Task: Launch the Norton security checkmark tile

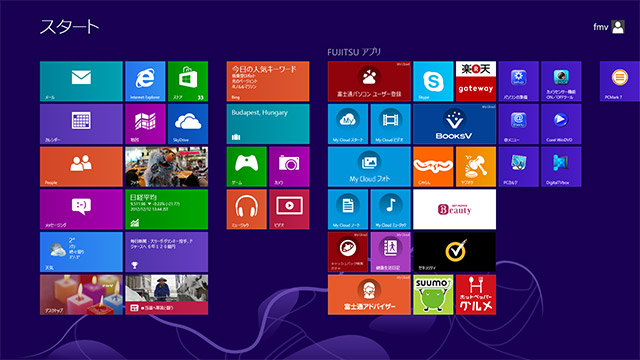Action: coord(454,252)
